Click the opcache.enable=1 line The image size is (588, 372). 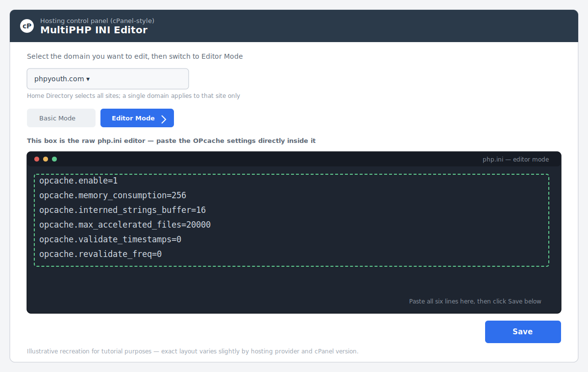[78, 181]
